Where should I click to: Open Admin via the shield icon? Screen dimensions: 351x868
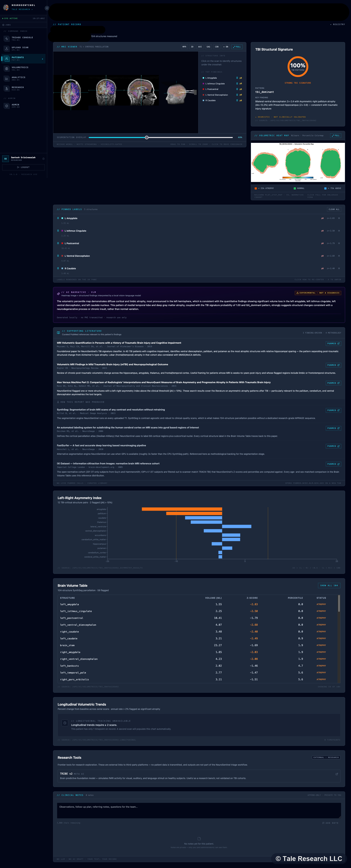7,106
